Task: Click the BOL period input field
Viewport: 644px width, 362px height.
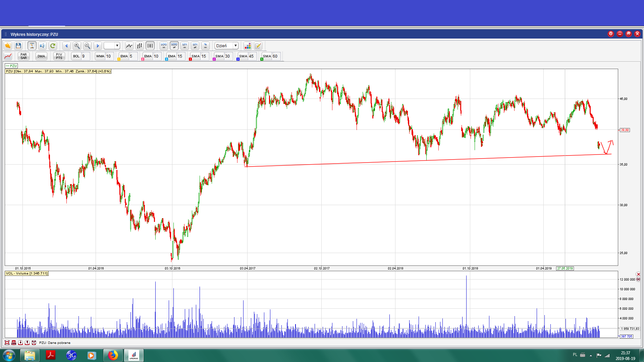Action: coord(86,56)
